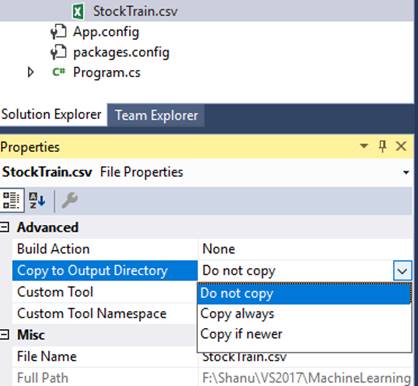Open Property Pages wrench icon
This screenshot has width=418, height=386.
click(x=69, y=200)
